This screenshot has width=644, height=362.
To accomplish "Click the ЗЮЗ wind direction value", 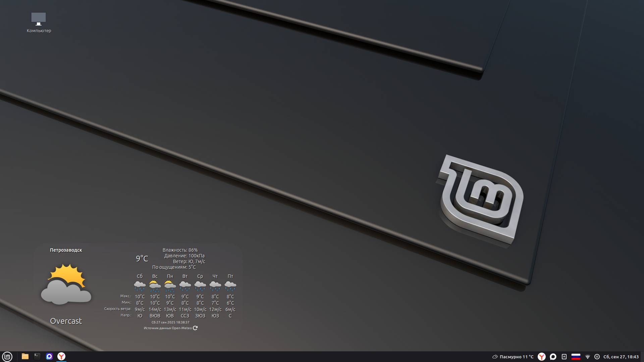I will coord(200,316).
